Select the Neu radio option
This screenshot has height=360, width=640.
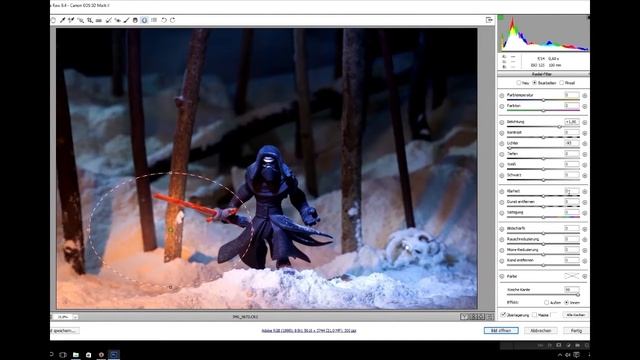click(x=519, y=83)
